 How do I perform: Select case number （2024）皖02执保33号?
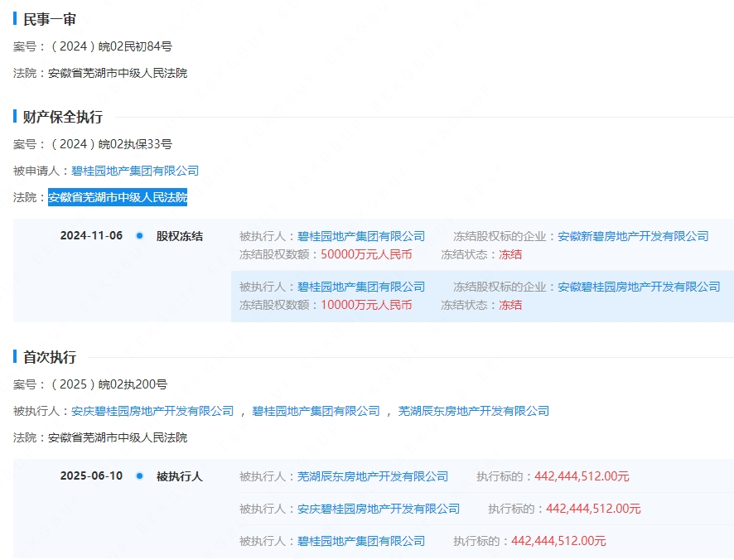click(x=111, y=144)
